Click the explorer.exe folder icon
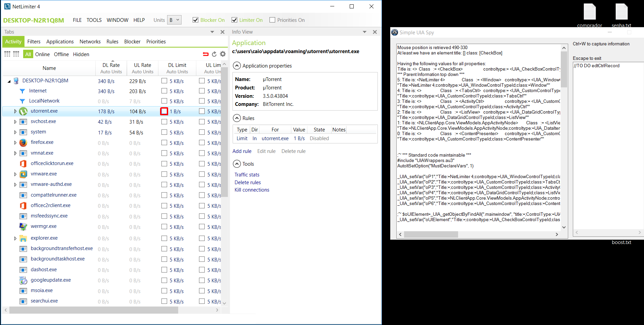 coord(23,238)
